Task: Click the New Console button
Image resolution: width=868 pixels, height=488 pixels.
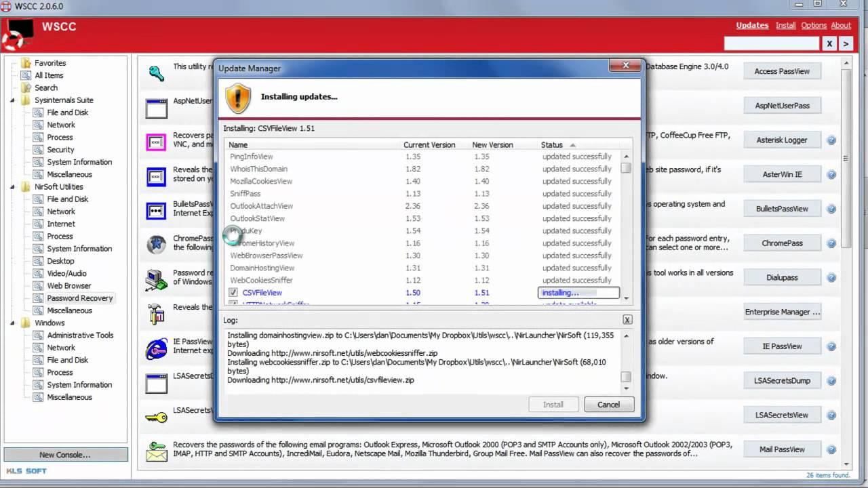Action: click(x=66, y=454)
